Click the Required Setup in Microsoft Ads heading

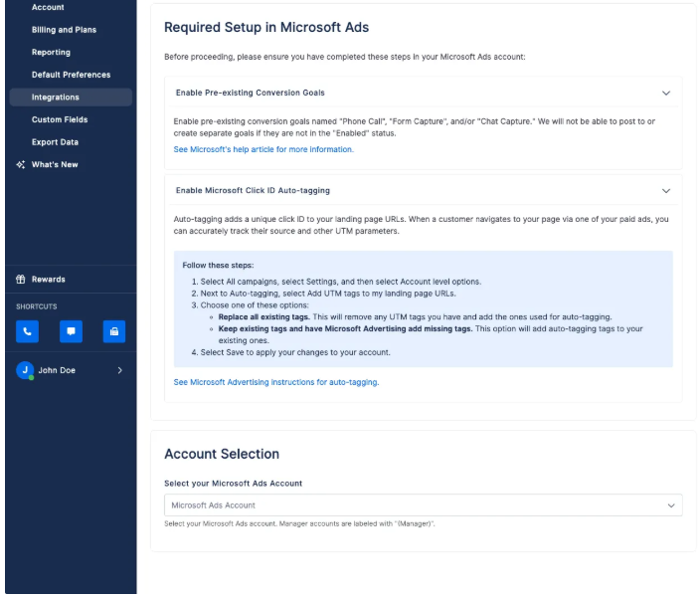pos(266,27)
